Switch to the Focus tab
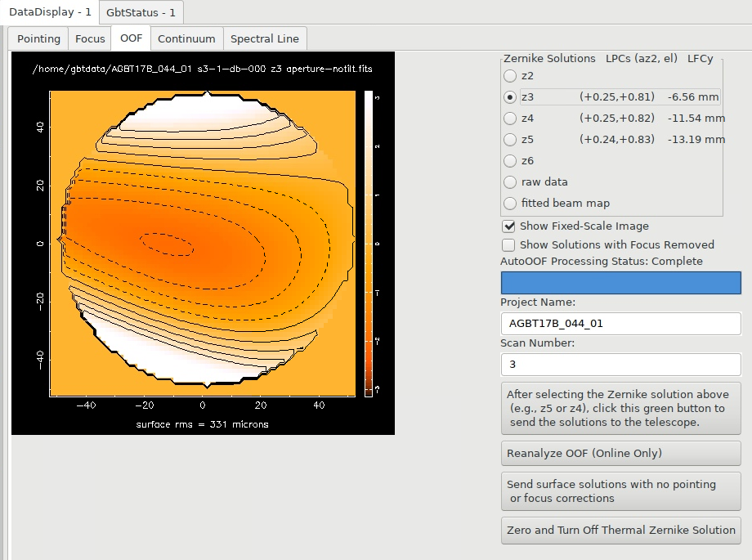 click(90, 39)
